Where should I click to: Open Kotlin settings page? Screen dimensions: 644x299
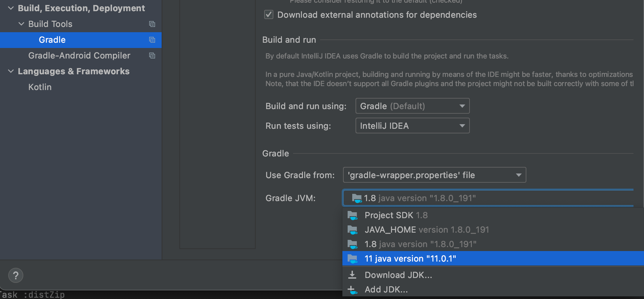coord(40,87)
